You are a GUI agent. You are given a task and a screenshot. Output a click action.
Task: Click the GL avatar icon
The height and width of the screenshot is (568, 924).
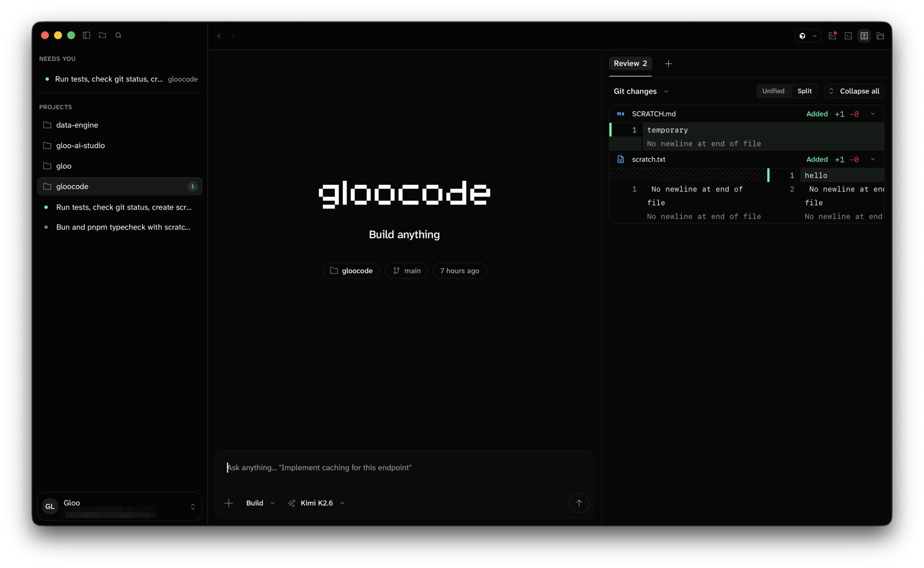pos(50,507)
